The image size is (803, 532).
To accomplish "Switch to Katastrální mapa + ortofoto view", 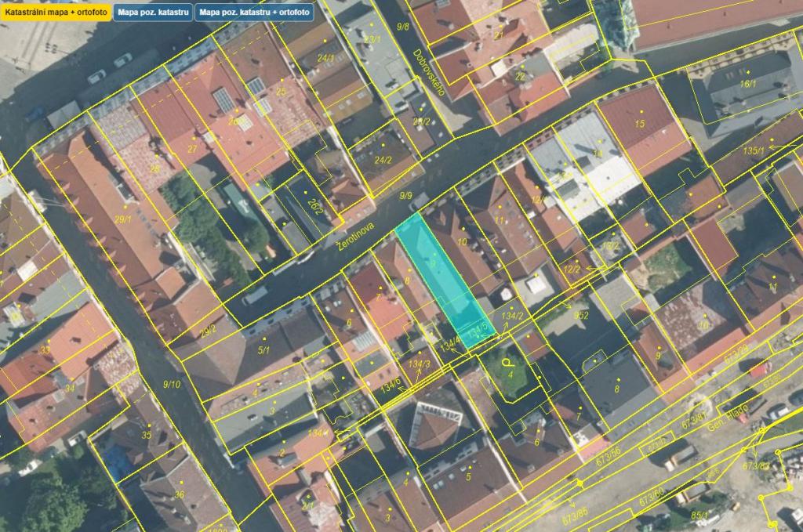I will coord(56,12).
